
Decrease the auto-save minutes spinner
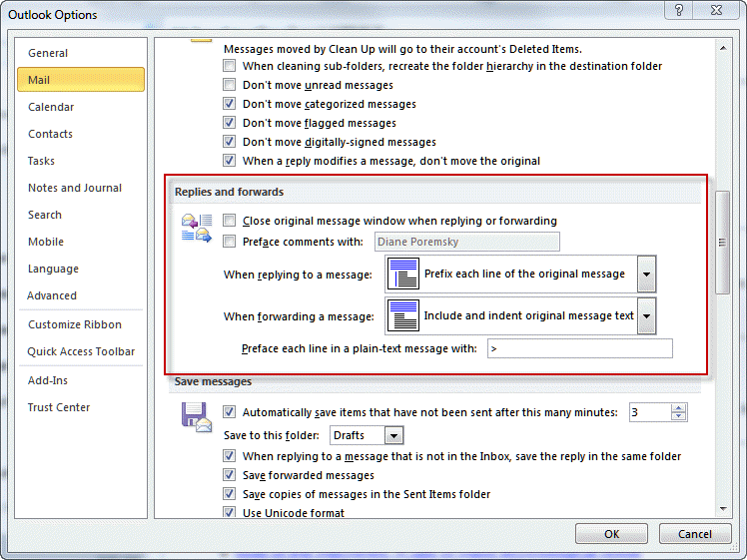[679, 416]
